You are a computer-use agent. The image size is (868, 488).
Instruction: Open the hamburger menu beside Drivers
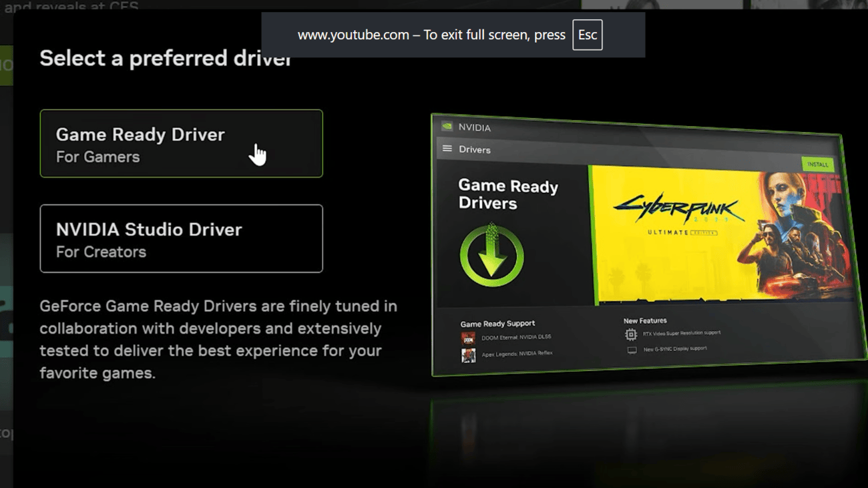point(447,149)
